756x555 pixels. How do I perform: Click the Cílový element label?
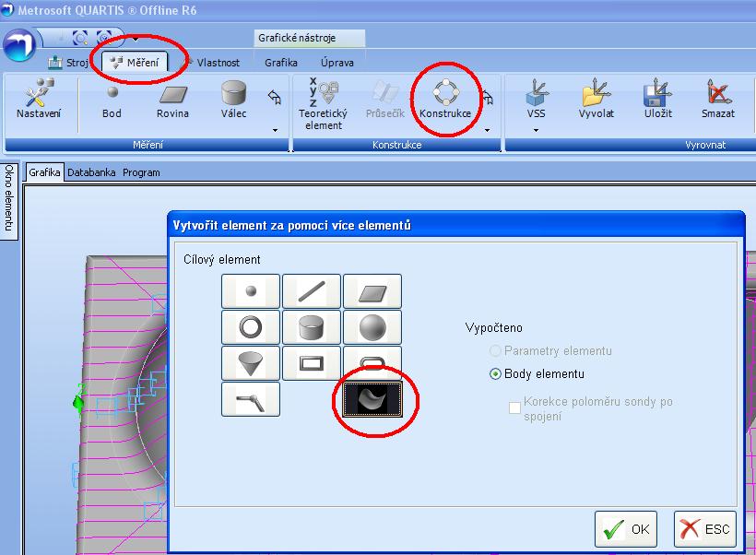(x=222, y=259)
